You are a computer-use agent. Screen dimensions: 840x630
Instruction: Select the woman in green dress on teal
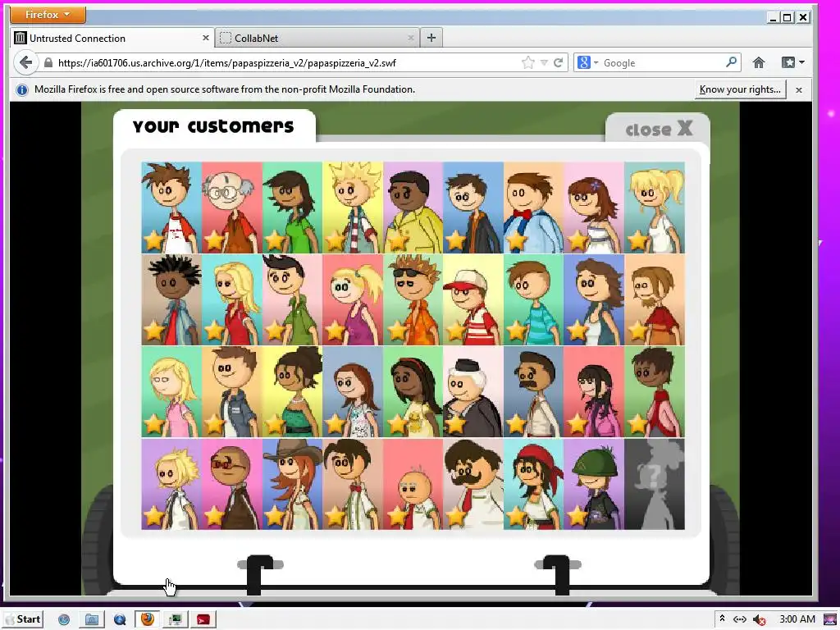(293, 208)
